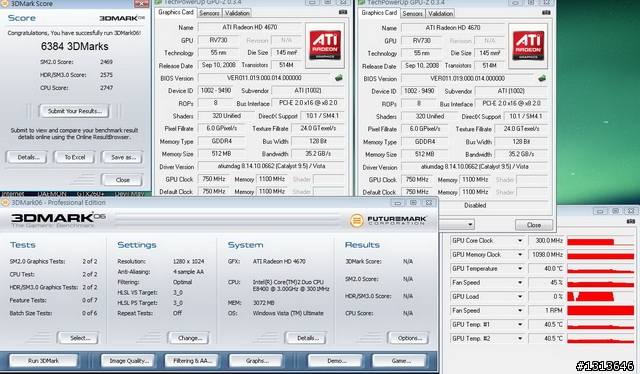Click Options button under Results
640x374 pixels.
pos(409,338)
